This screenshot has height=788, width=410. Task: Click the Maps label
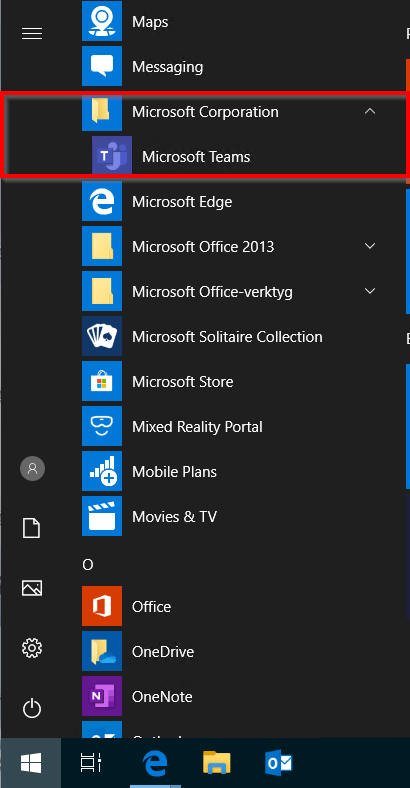(150, 23)
